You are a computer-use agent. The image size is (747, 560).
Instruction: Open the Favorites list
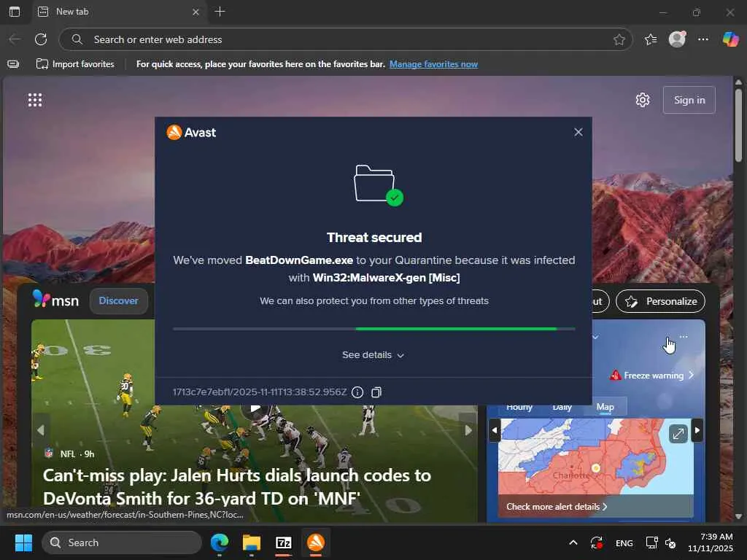coord(650,39)
